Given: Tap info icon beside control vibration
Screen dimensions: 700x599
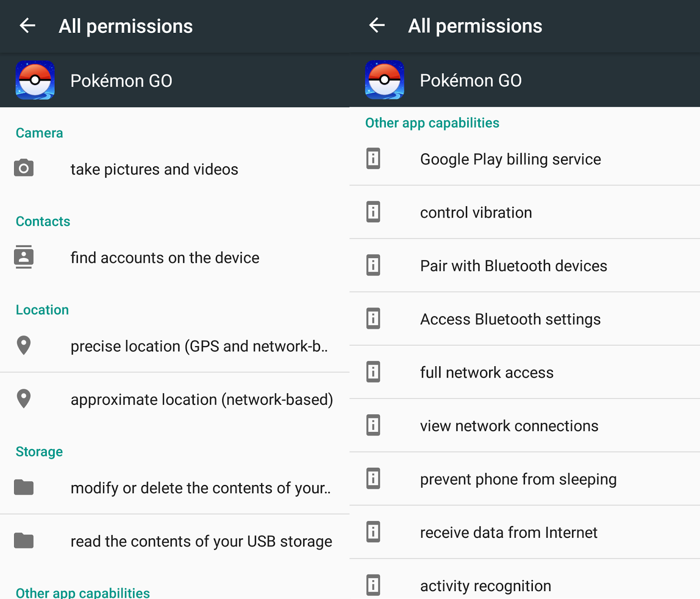Looking at the screenshot, I should pyautogui.click(x=373, y=212).
